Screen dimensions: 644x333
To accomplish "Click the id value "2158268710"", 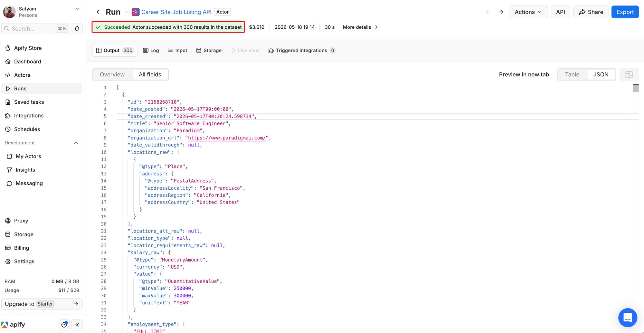I will [162, 102].
